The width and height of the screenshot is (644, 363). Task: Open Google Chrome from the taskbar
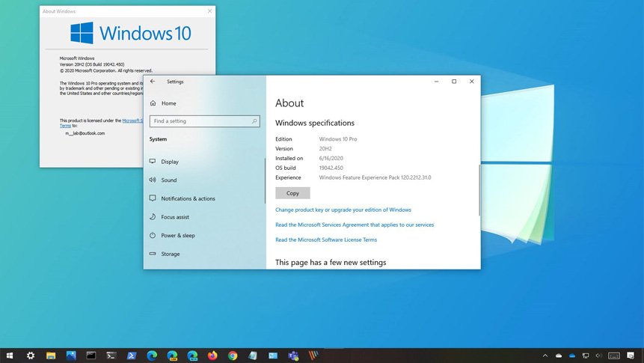point(233,356)
